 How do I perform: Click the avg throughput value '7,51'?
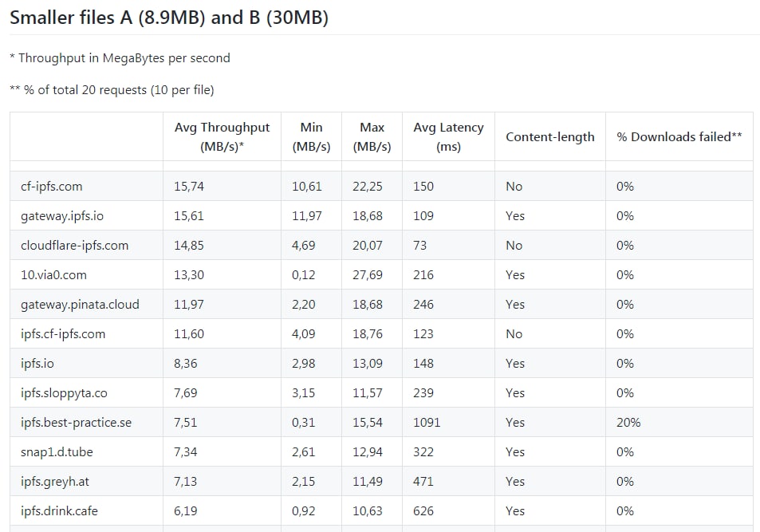tap(186, 423)
